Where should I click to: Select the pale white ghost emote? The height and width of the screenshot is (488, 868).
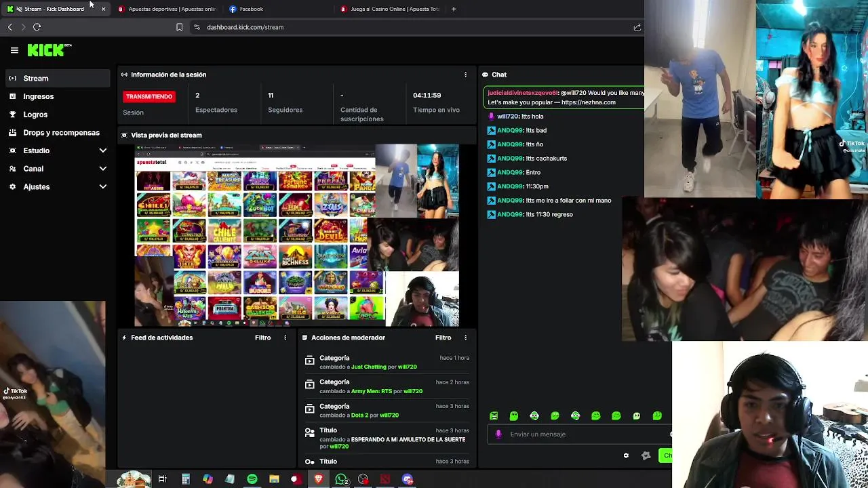point(636,416)
